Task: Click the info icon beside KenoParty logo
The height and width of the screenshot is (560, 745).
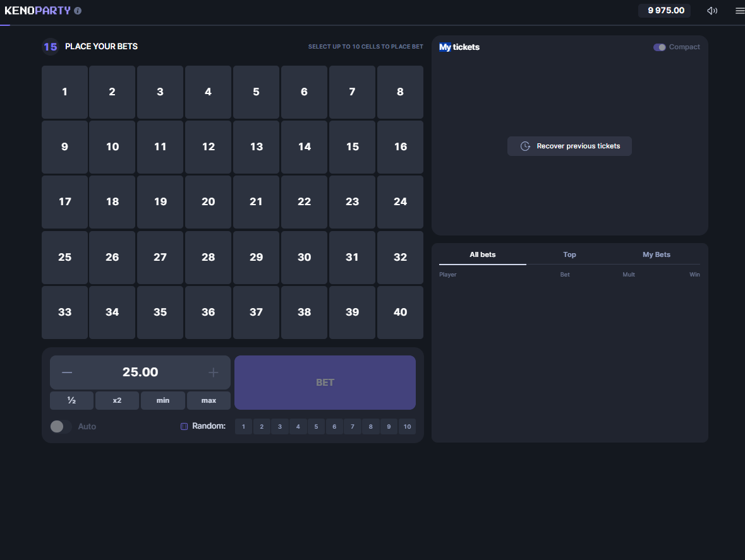Action: (78, 11)
